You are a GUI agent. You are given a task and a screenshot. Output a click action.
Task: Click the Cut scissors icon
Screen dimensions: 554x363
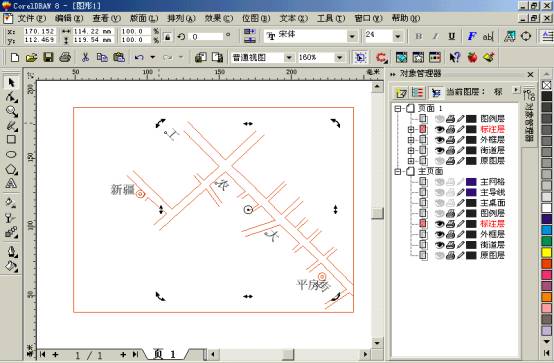click(x=85, y=57)
